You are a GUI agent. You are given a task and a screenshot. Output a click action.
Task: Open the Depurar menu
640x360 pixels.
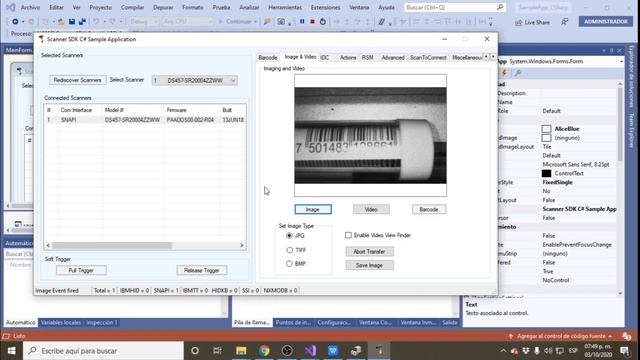(x=163, y=7)
